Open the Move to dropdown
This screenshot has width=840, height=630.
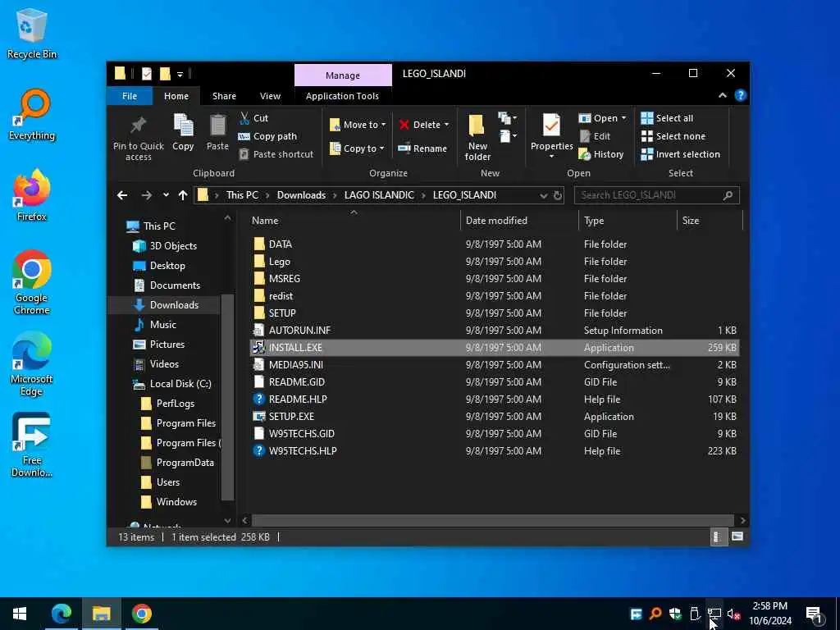click(x=358, y=125)
